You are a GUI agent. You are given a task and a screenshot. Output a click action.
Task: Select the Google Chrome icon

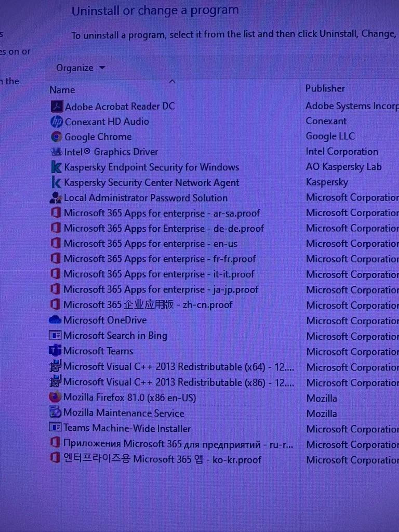pyautogui.click(x=57, y=137)
